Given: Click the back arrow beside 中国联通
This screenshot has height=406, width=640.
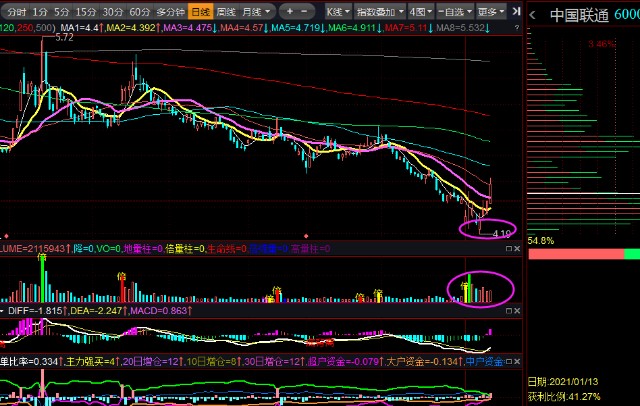Looking at the screenshot, I should (532, 15).
